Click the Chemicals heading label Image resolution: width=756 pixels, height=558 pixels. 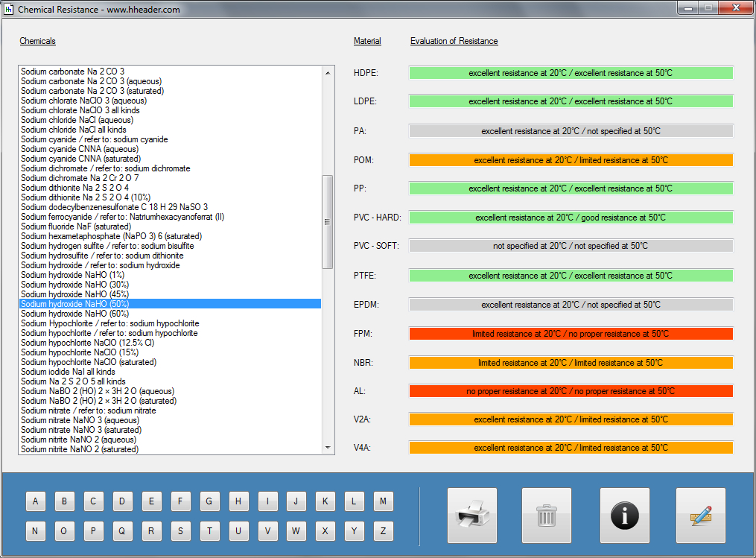(x=37, y=41)
